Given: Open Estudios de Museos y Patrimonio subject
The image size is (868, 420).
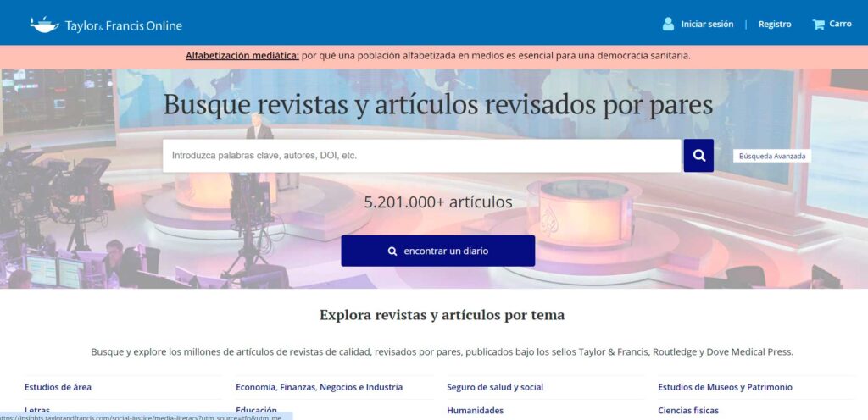Looking at the screenshot, I should tap(725, 387).
